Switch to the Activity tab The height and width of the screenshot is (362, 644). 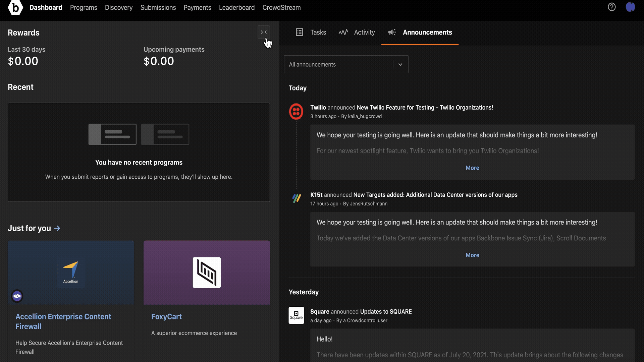[357, 33]
